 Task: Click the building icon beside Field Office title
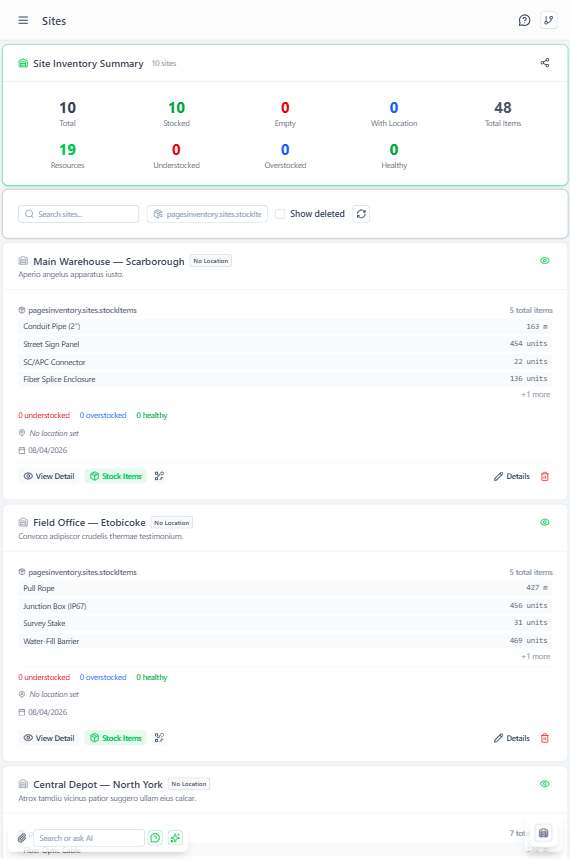point(23,523)
